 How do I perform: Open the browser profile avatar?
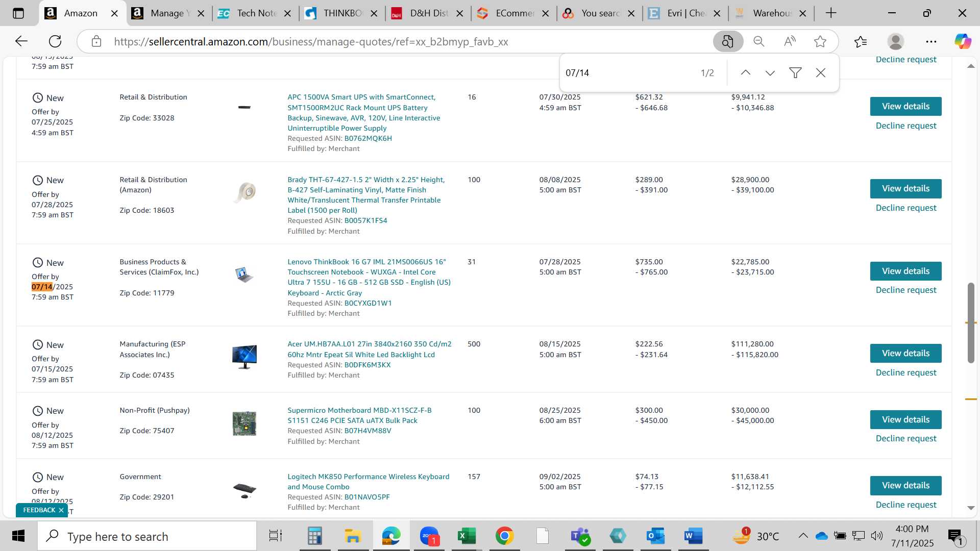896,41
